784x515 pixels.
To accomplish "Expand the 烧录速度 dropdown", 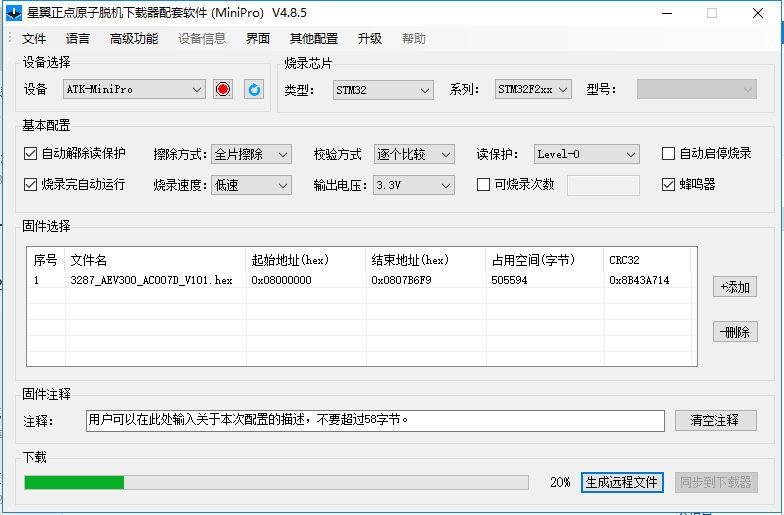I will click(x=251, y=185).
